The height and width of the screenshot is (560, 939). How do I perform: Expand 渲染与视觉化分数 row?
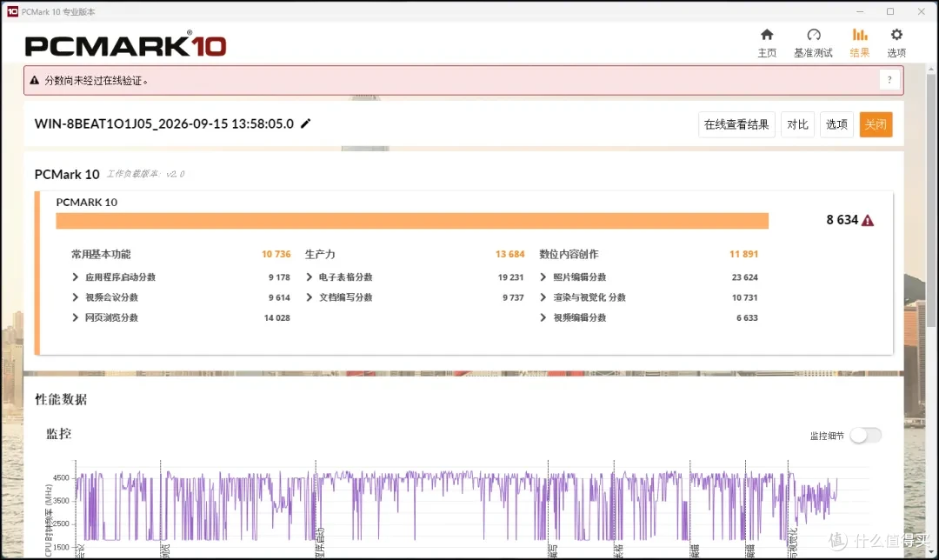[x=543, y=297]
